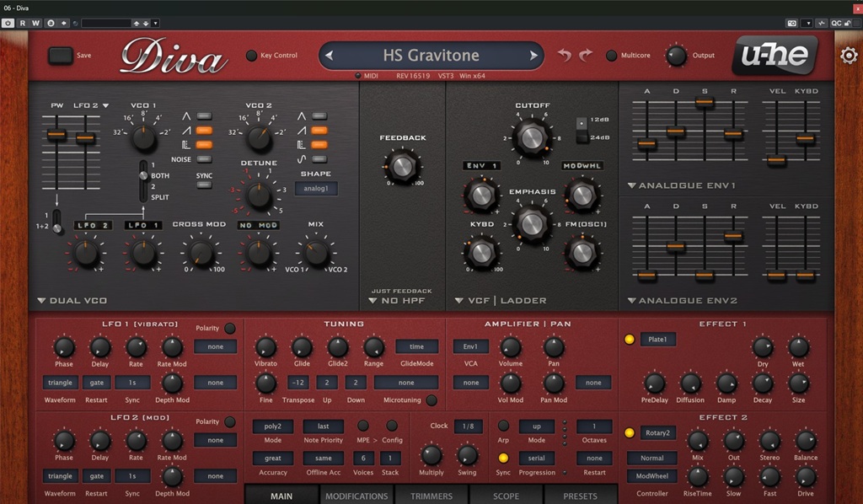Go to next preset with right arrow
Screen dimensions: 863x504
click(x=533, y=55)
